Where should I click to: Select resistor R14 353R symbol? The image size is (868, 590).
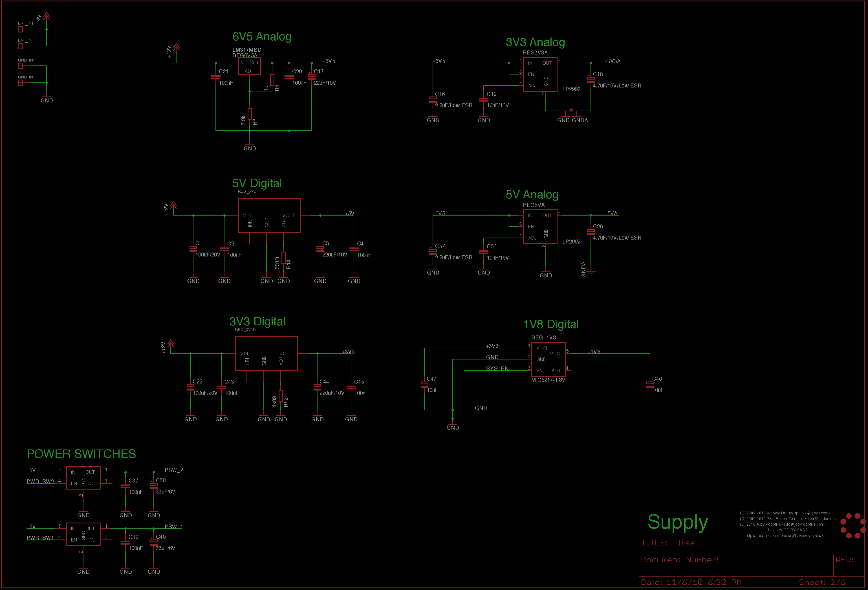(x=283, y=258)
